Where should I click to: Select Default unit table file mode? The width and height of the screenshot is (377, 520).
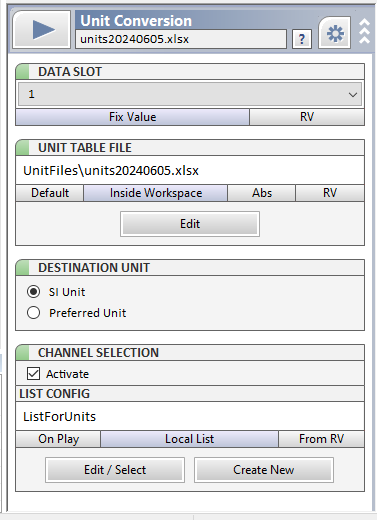50,193
